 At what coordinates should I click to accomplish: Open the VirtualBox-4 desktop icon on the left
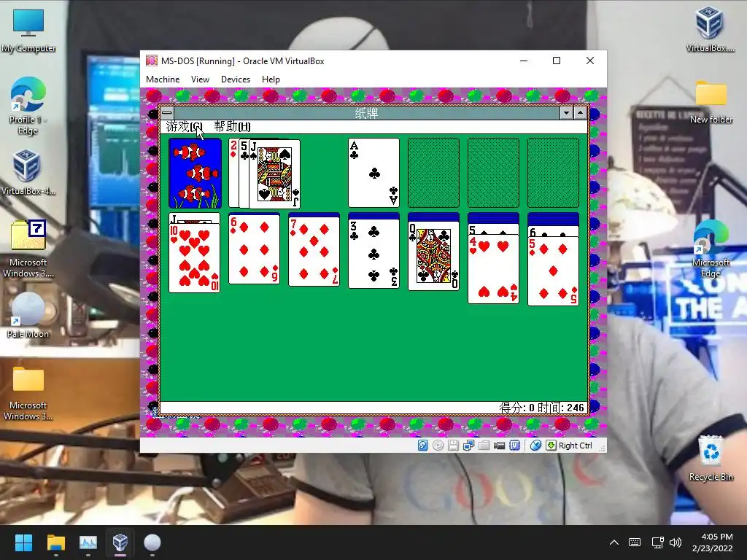click(x=28, y=172)
